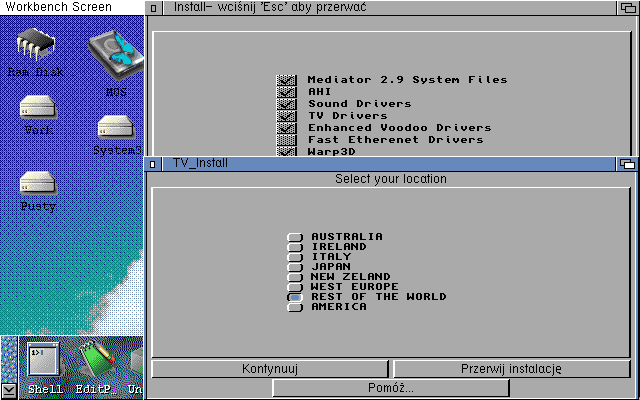Select AUSTRALIA location radio button

(295, 237)
